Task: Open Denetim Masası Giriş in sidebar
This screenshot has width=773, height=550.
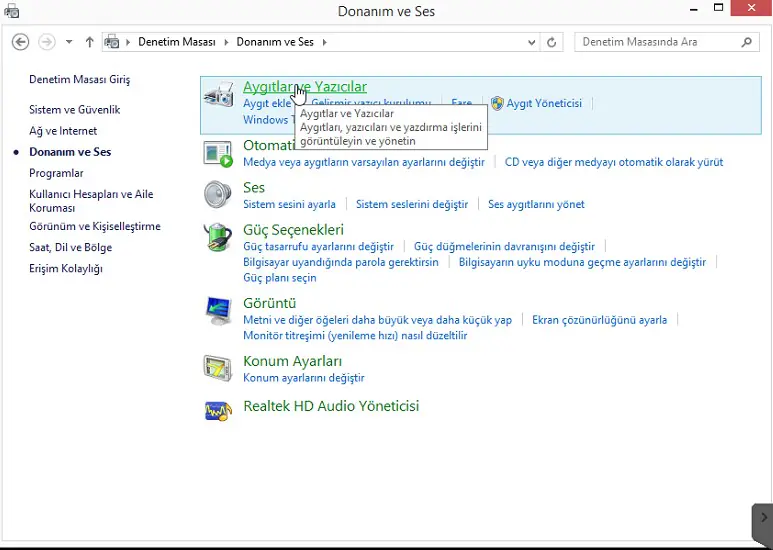Action: pos(79,79)
